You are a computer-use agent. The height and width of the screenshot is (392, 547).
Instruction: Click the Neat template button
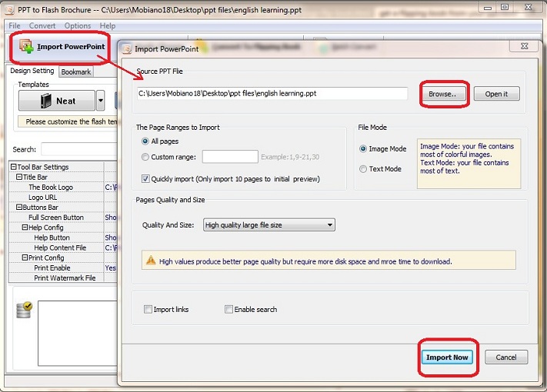(57, 101)
